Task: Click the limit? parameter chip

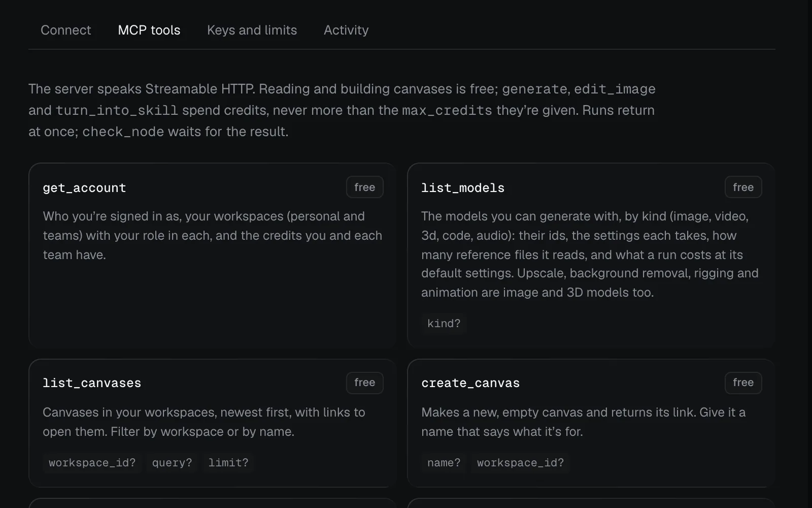Action: [x=228, y=463]
